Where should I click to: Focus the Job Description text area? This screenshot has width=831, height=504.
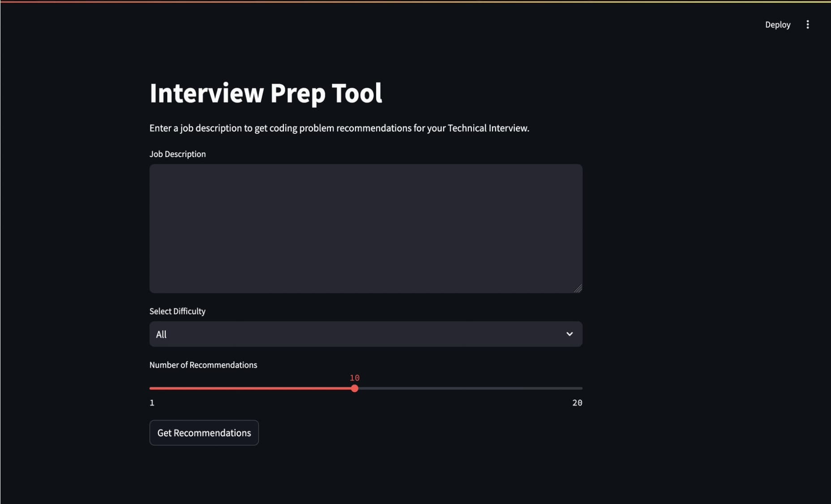pyautogui.click(x=366, y=228)
